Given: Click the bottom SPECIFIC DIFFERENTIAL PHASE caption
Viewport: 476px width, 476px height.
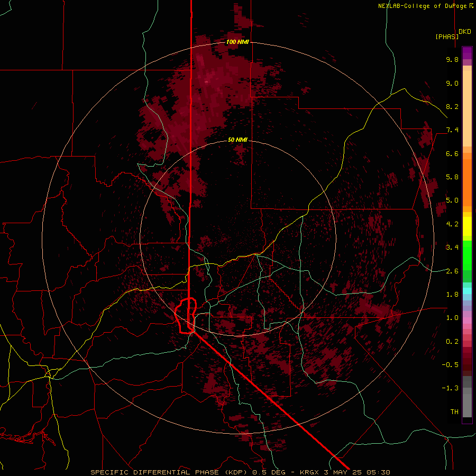Looking at the screenshot, I should point(240,472).
